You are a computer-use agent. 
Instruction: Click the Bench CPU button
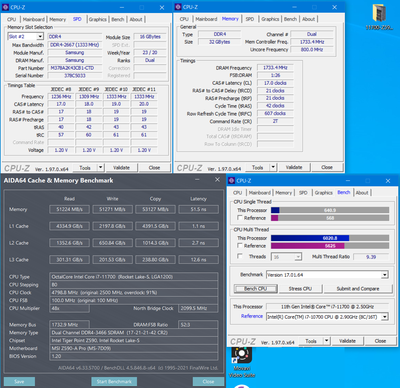click(x=255, y=289)
